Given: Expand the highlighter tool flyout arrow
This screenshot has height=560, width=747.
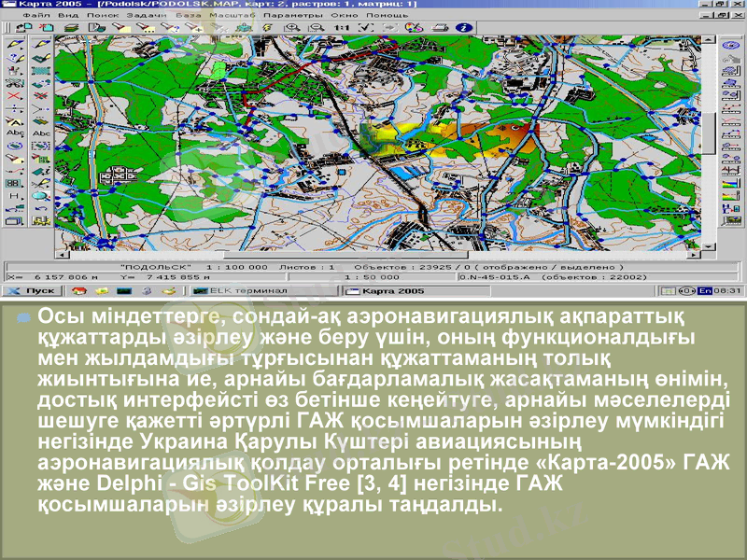Looking at the screenshot, I should tap(21, 161).
